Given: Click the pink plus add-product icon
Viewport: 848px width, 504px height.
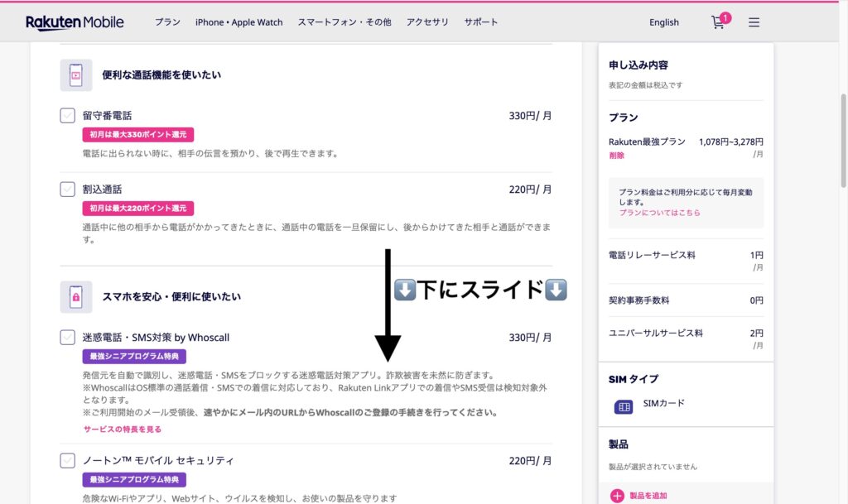Looking at the screenshot, I should coord(617,496).
